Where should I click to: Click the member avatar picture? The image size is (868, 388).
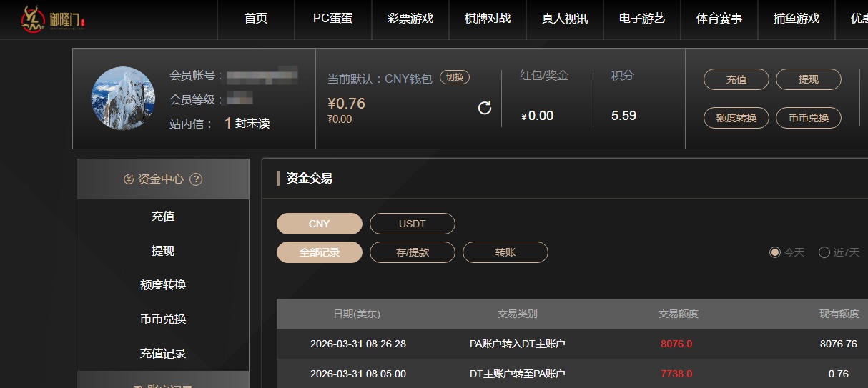tap(123, 99)
